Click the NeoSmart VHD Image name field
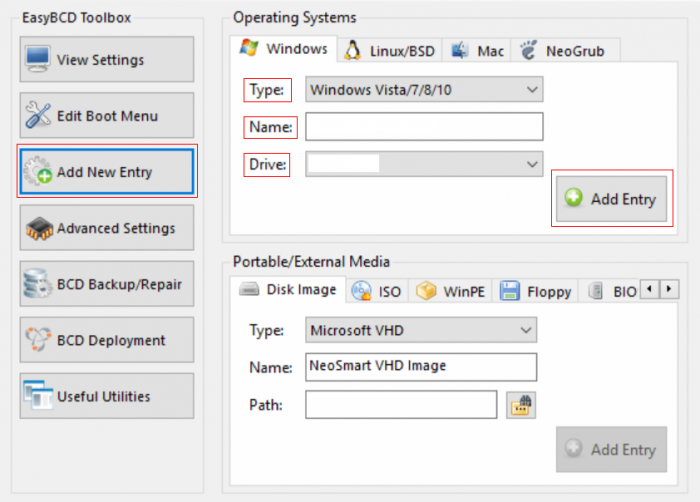This screenshot has height=502, width=700. [421, 367]
